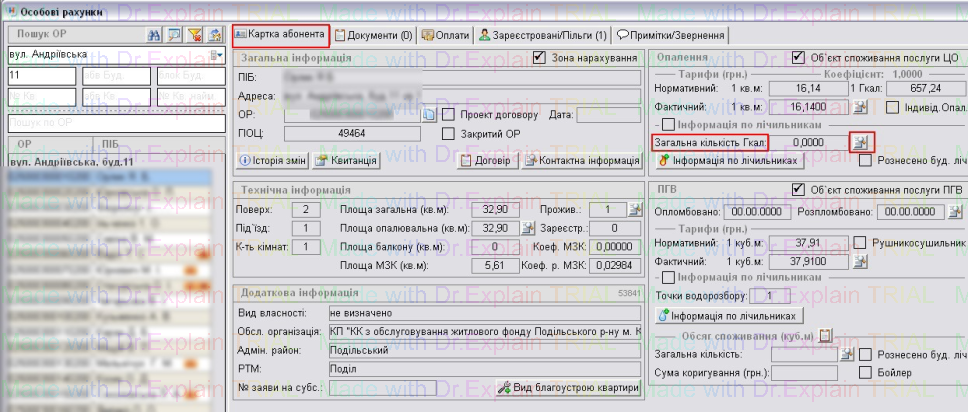
Task: Toggle the Зона нарахування checkbox
Action: click(x=540, y=57)
